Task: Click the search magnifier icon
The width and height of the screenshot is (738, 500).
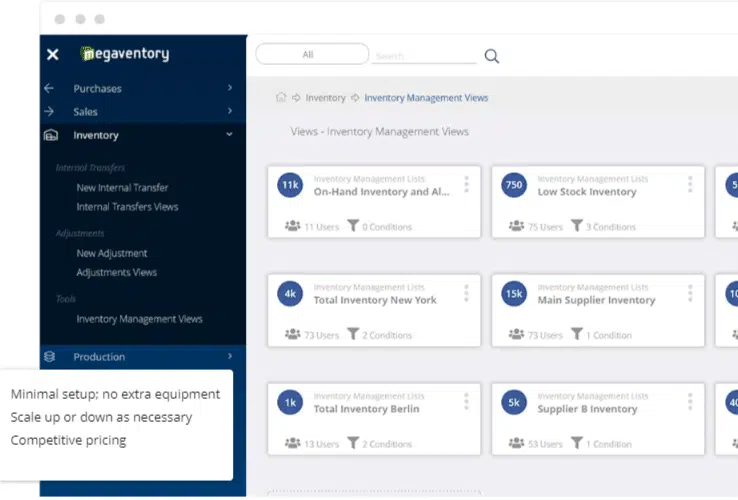Action: pyautogui.click(x=491, y=56)
